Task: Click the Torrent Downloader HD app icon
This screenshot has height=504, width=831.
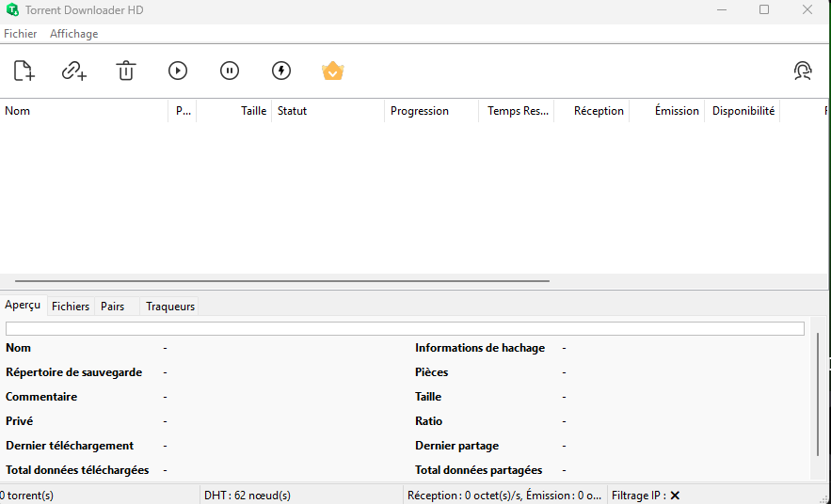Action: point(12,9)
